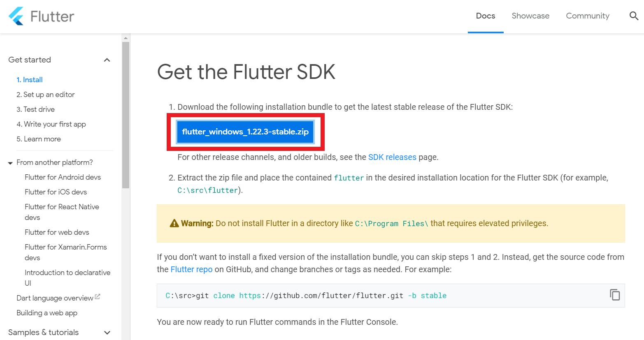
Task: Click the warning triangle icon
Action: [174, 223]
